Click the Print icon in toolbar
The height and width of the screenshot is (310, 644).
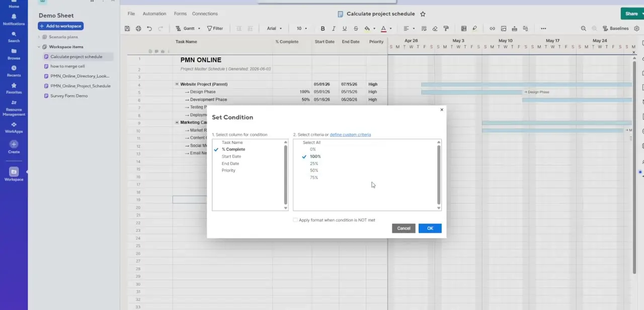pos(138,29)
